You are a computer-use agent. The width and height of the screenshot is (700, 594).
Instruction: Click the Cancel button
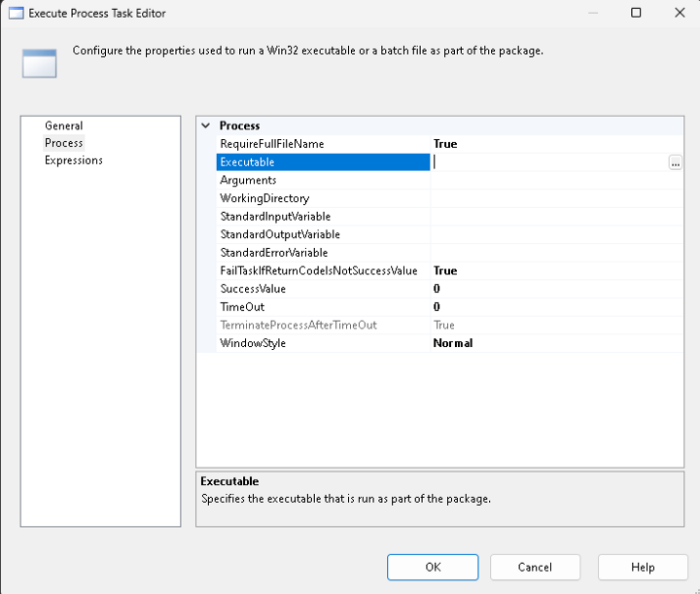535,567
